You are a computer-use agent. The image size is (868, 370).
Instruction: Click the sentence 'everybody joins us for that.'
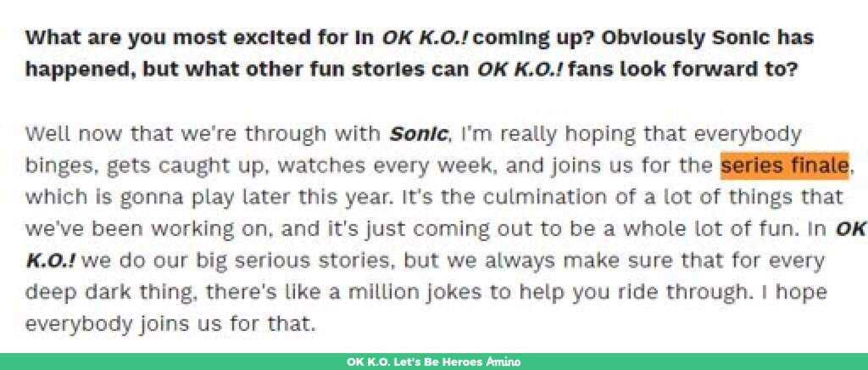170,324
